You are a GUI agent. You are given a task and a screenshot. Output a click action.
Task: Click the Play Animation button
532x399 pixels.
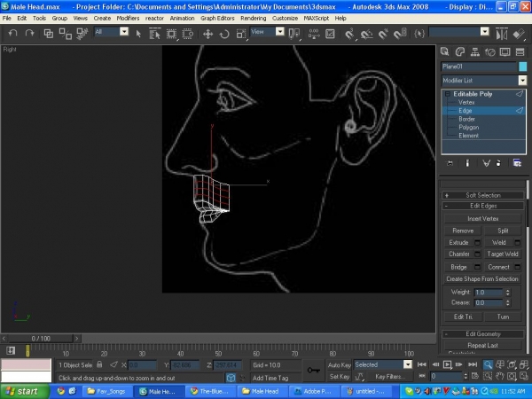point(448,364)
